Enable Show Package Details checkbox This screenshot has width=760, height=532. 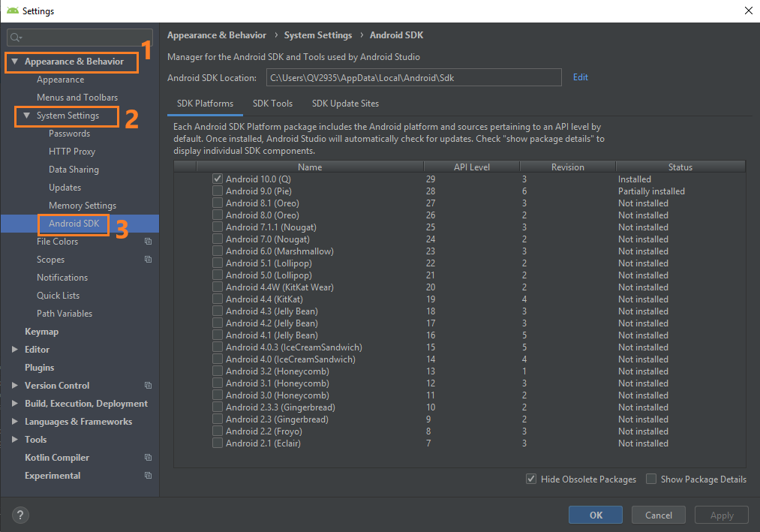click(x=651, y=479)
